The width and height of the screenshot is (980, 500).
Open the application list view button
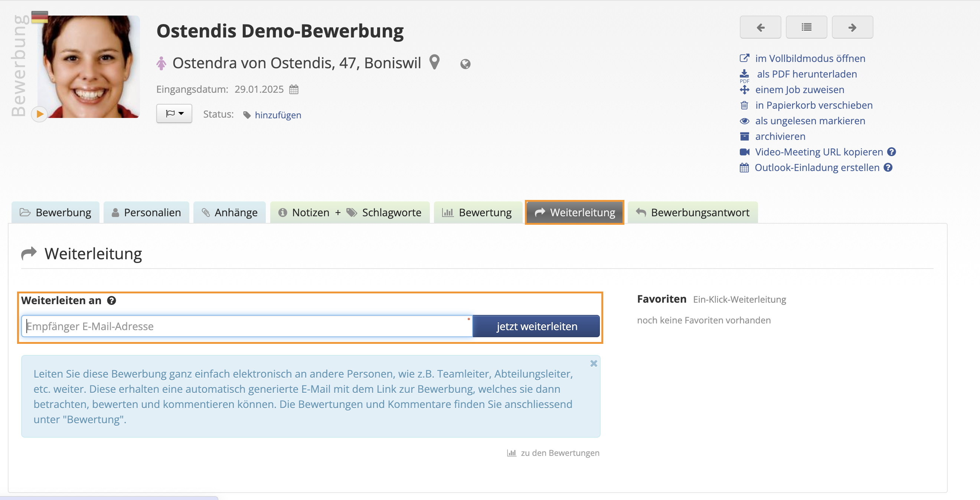click(806, 27)
